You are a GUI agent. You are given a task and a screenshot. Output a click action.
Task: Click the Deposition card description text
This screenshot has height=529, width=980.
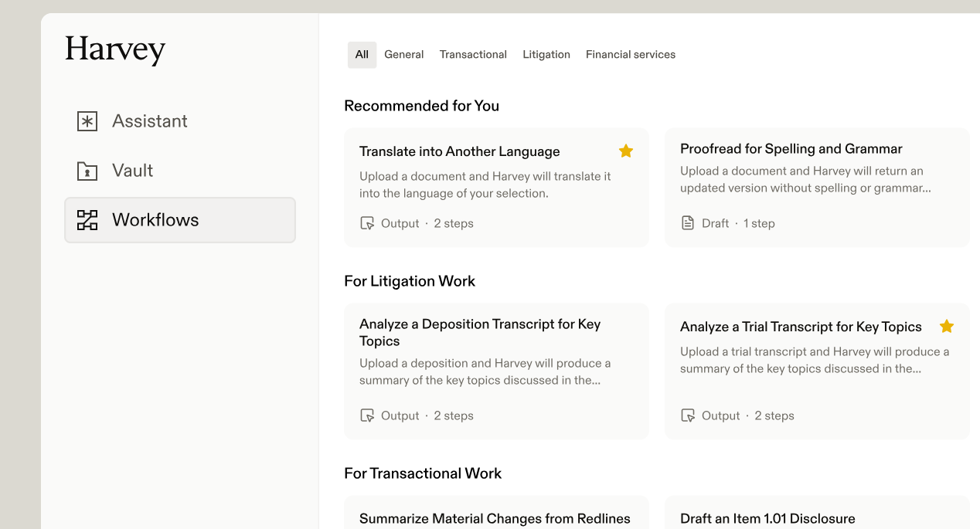pos(485,371)
